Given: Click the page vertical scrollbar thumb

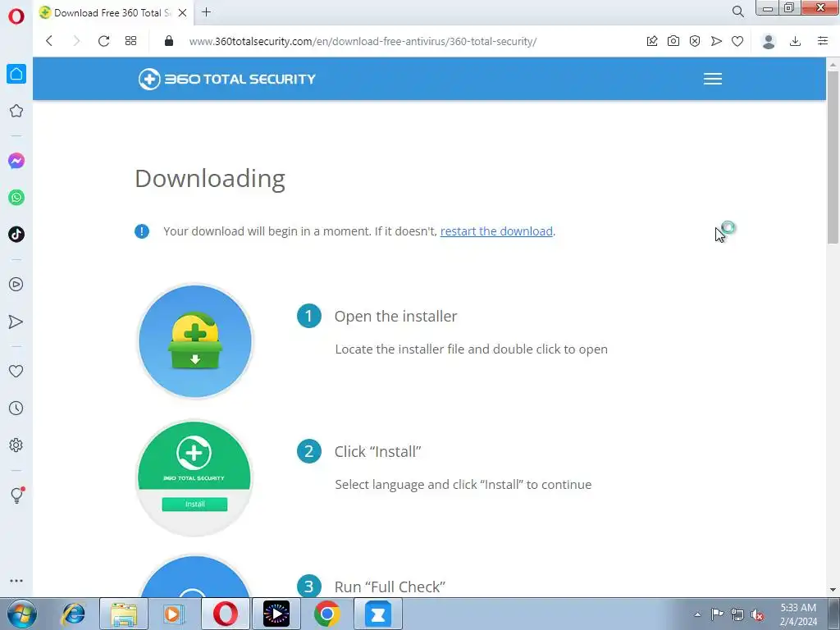Looking at the screenshot, I should click(833, 157).
